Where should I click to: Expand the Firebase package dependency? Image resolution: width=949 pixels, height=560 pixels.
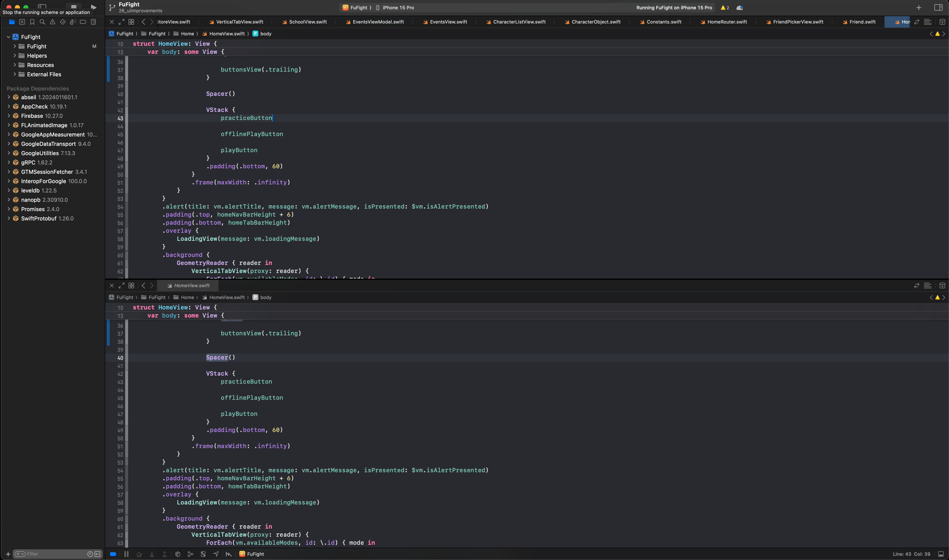click(x=9, y=116)
